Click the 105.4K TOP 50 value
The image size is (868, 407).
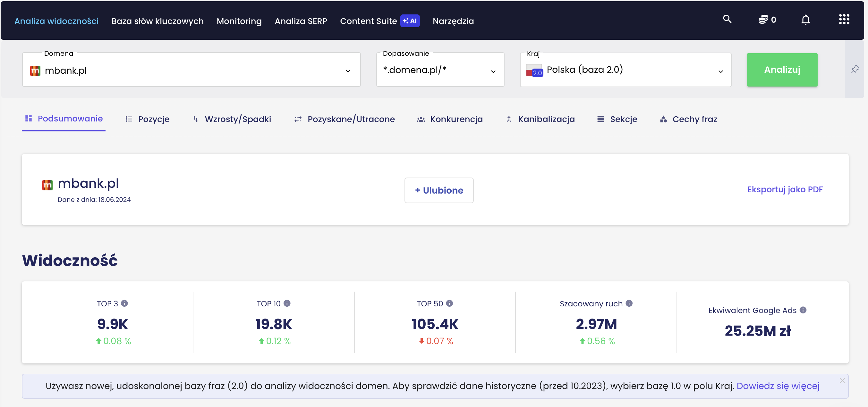click(x=435, y=324)
